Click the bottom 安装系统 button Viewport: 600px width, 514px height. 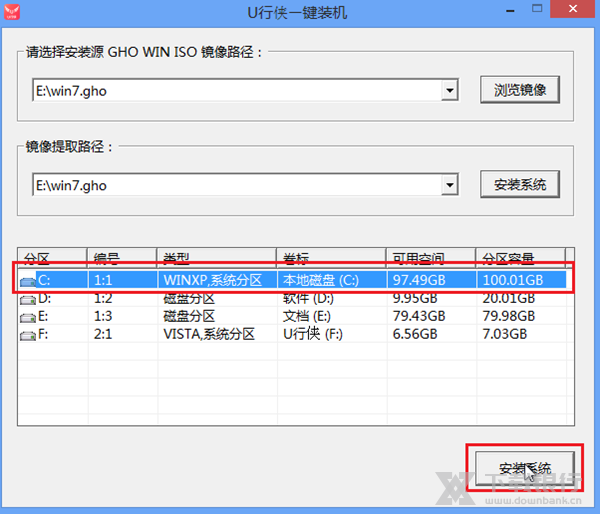click(x=525, y=468)
